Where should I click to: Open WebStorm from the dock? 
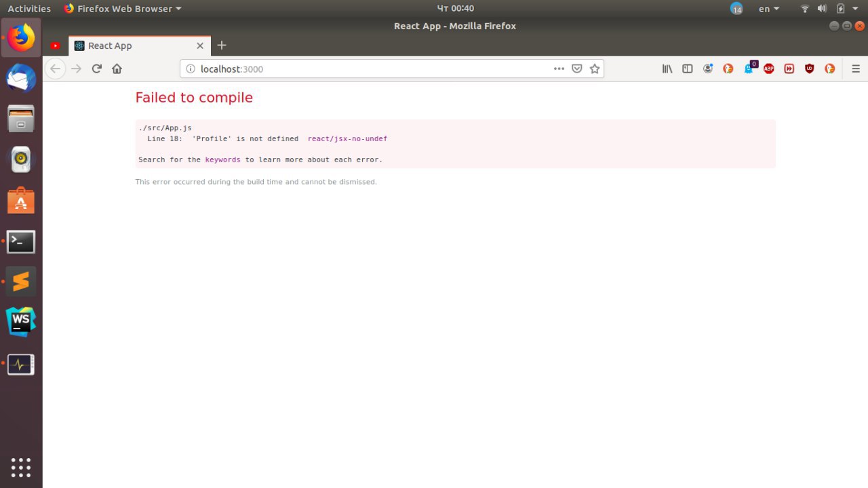coord(21,322)
